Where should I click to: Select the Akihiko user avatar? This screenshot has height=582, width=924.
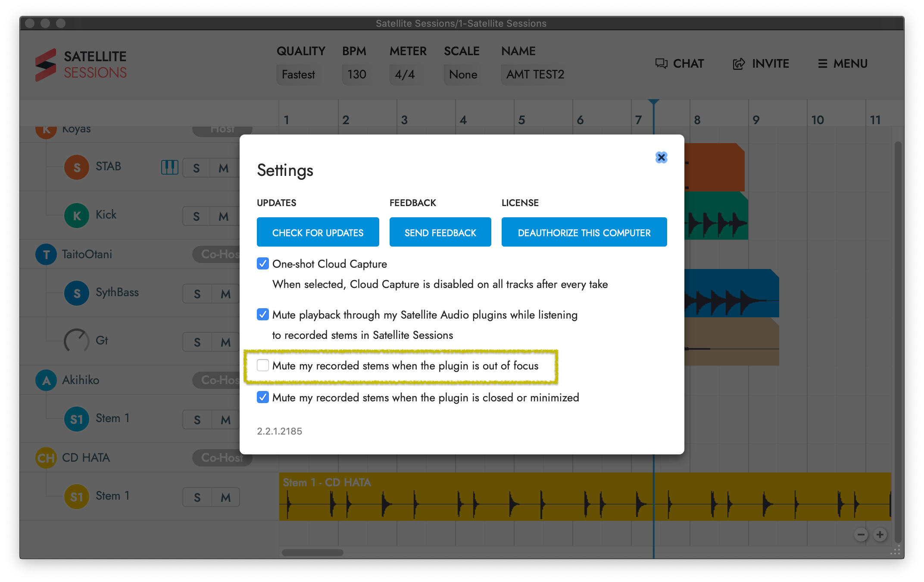pyautogui.click(x=46, y=380)
